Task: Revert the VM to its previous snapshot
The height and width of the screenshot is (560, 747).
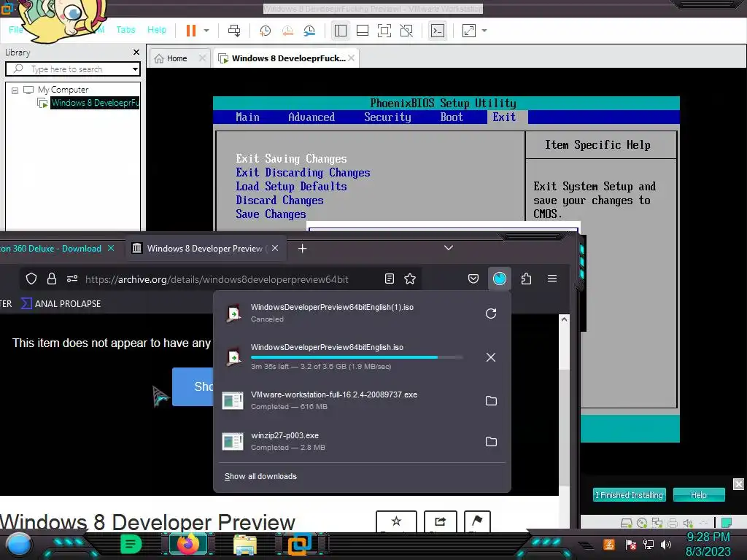Action: [x=287, y=31]
